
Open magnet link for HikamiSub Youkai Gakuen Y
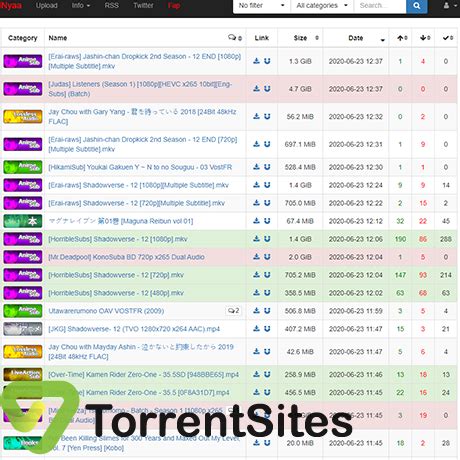267,167
